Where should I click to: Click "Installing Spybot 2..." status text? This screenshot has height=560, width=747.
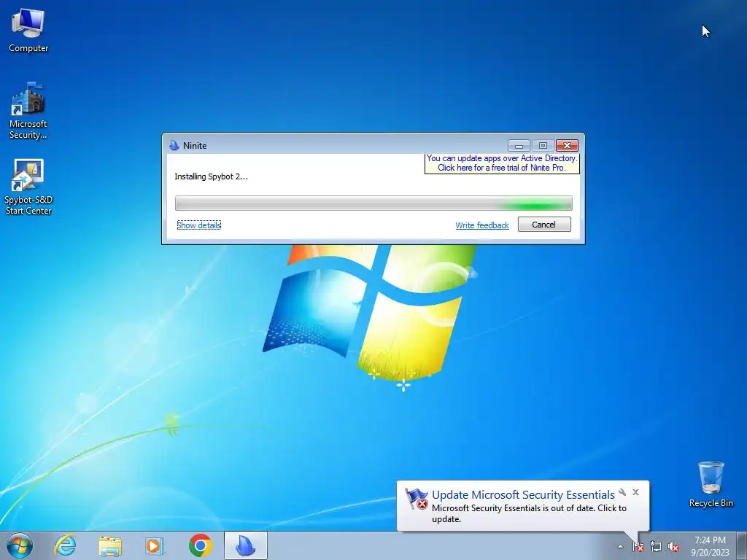(211, 176)
